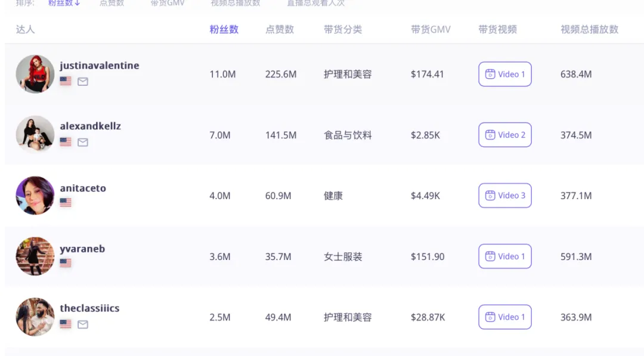Click the US flag under alexandkellz
Image resolution: width=644 pixels, height=356 pixels.
pos(66,142)
